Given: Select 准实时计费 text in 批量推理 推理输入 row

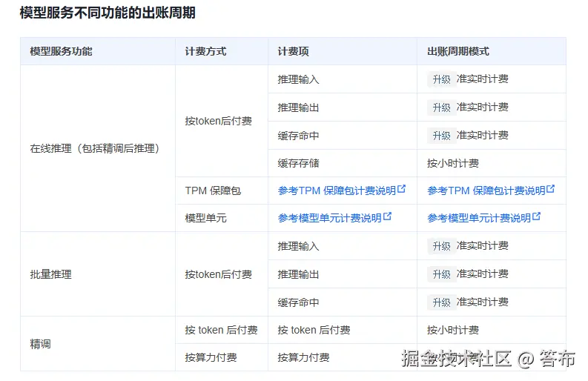Looking at the screenshot, I should 483,245.
